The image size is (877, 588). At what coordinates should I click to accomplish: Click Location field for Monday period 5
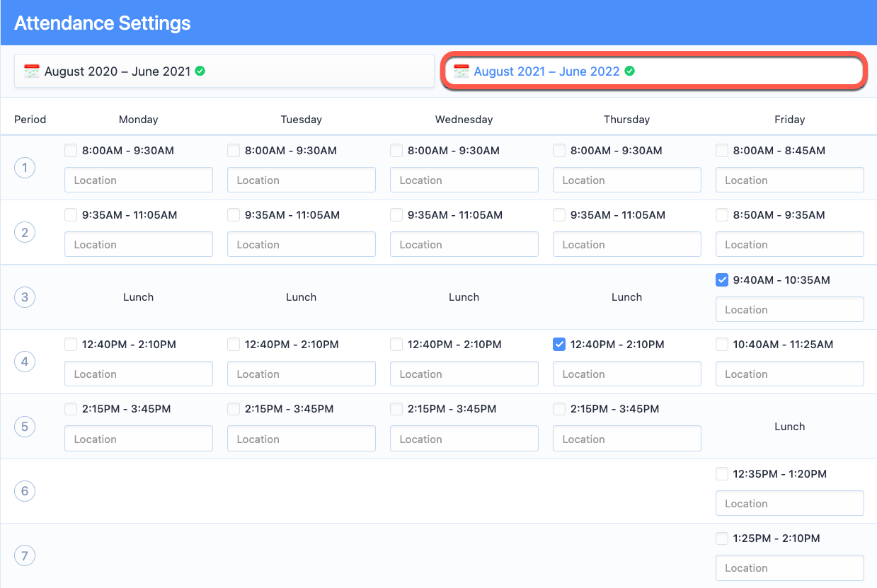coord(138,439)
